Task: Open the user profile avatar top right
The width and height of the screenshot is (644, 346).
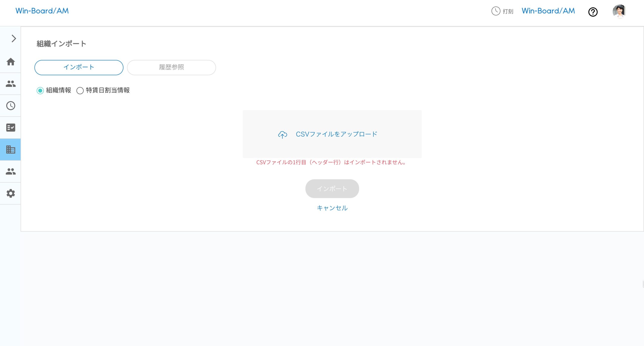Action: pos(619,11)
